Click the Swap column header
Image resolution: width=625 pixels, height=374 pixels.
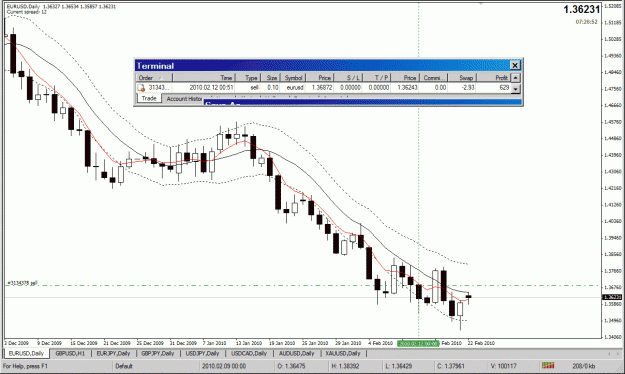point(462,78)
